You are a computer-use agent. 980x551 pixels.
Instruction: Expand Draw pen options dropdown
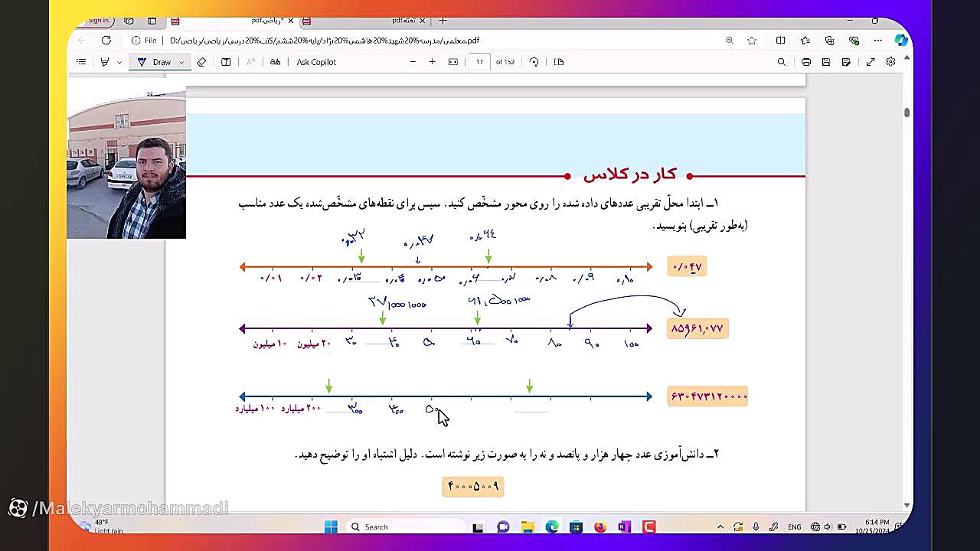(x=181, y=62)
